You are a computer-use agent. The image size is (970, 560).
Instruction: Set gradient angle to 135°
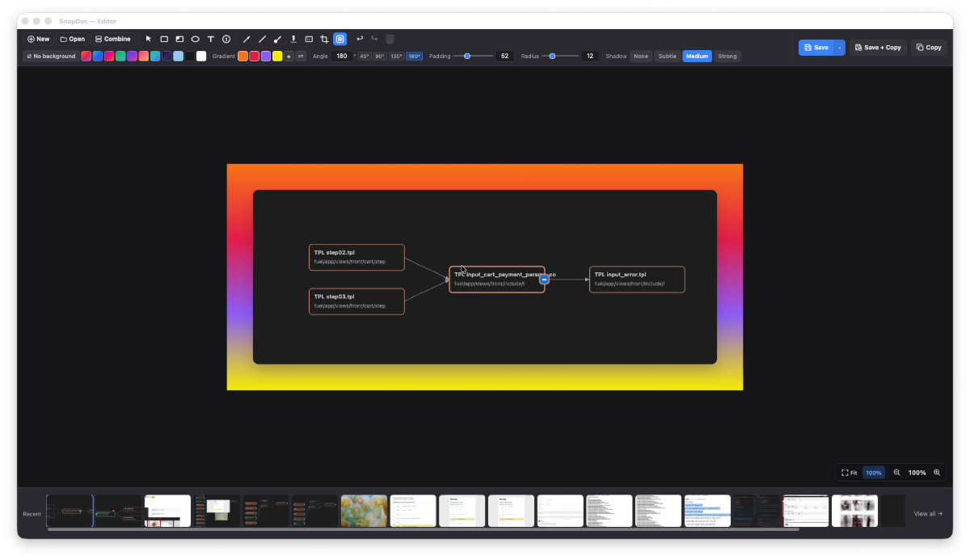[x=396, y=56]
